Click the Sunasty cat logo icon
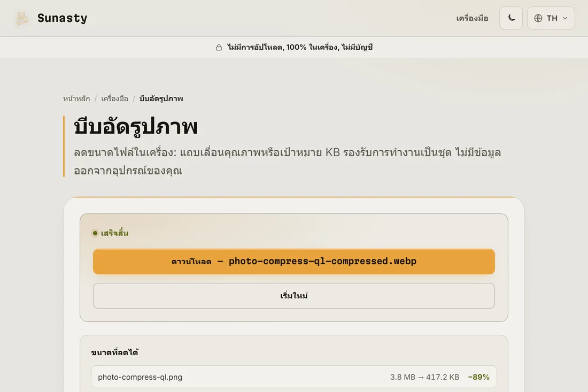The image size is (588, 392). (22, 18)
